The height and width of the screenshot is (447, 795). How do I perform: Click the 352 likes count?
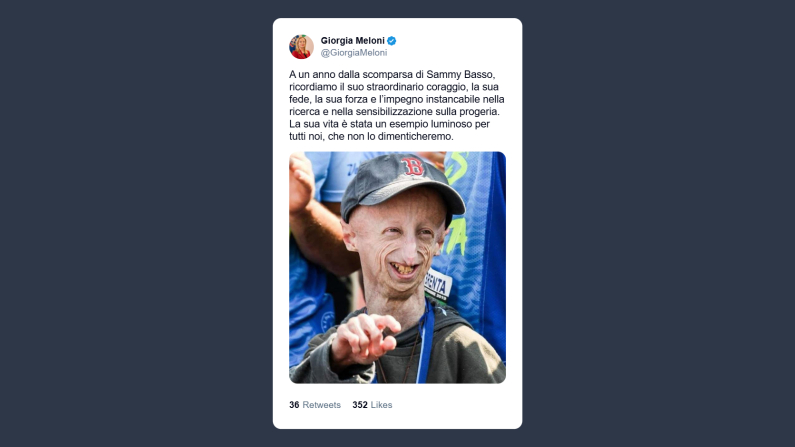click(360, 405)
